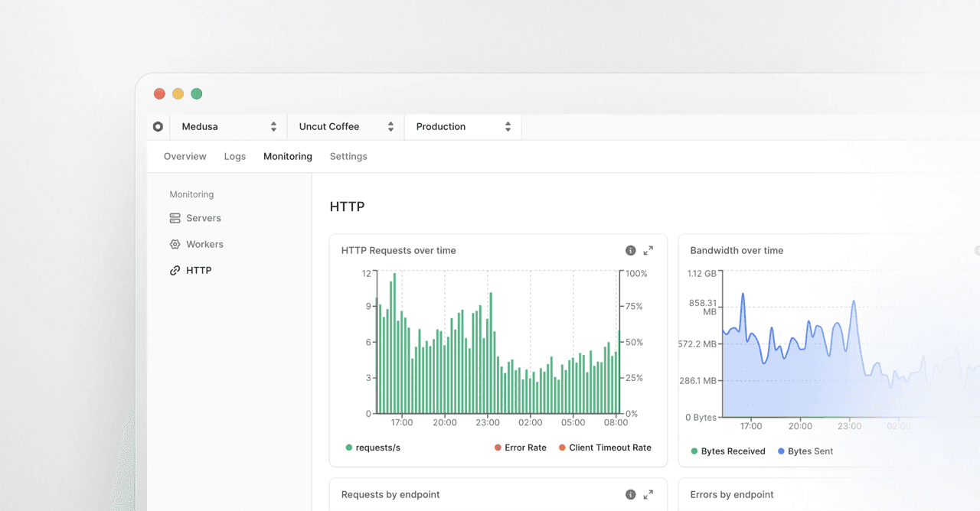
Task: Click the 286.1 MB axis label
Action: click(697, 380)
